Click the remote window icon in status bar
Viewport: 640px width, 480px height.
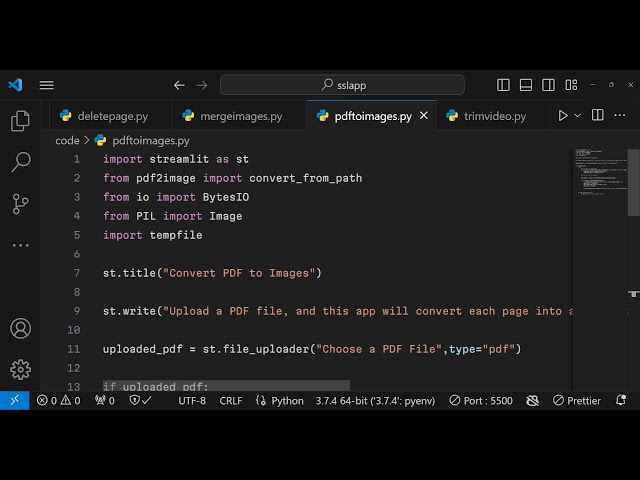(x=14, y=400)
